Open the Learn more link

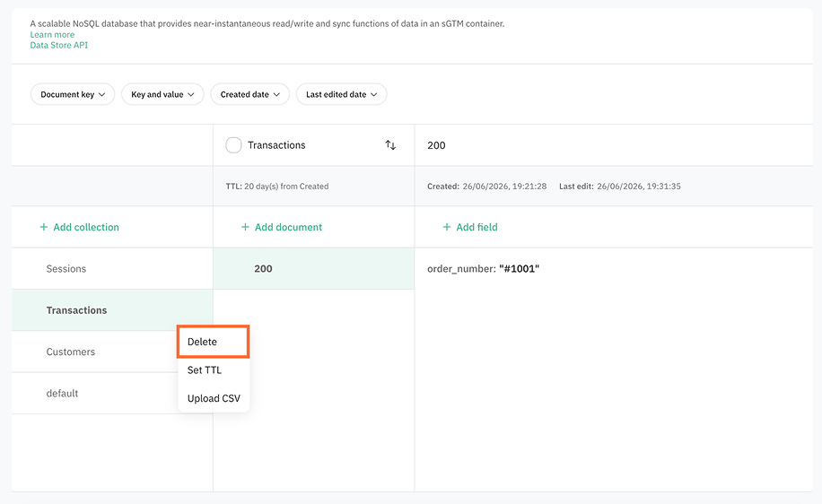52,35
